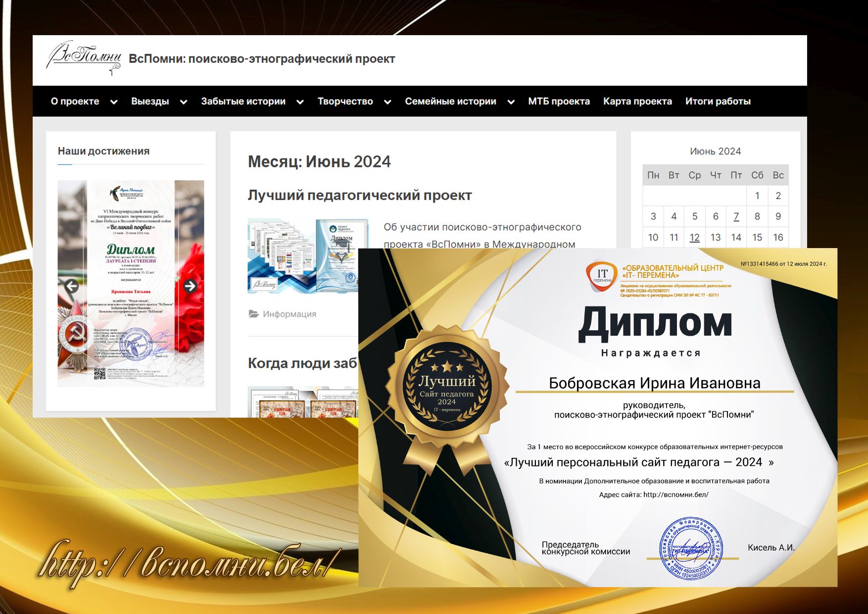Open the Семейные истории dropdown arrow
Image resolution: width=868 pixels, height=614 pixels.
click(x=511, y=102)
